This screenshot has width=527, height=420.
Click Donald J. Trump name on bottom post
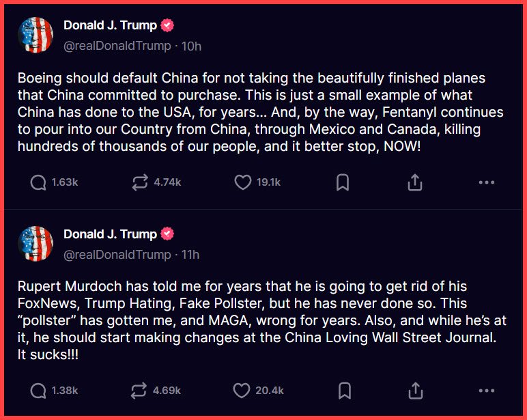(110, 234)
